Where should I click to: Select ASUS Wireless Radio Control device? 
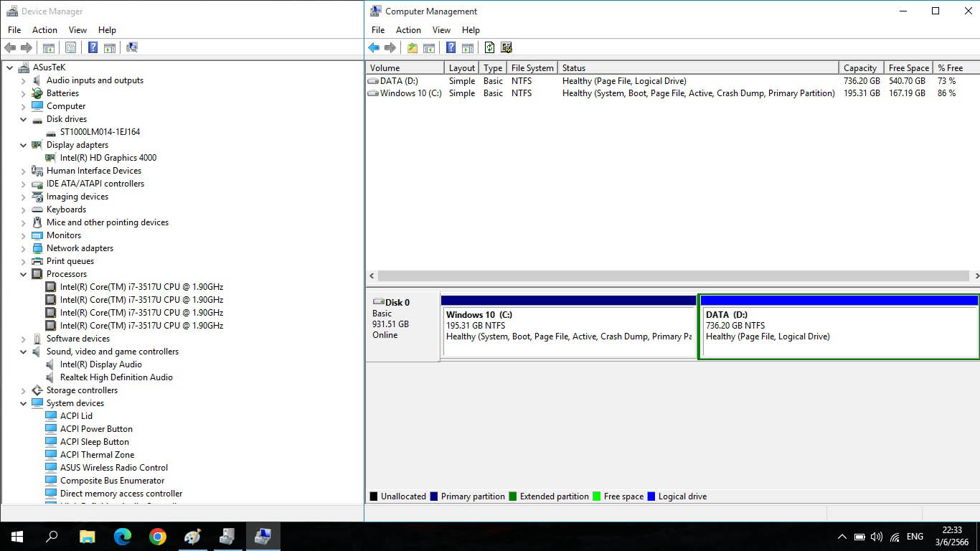click(x=114, y=468)
